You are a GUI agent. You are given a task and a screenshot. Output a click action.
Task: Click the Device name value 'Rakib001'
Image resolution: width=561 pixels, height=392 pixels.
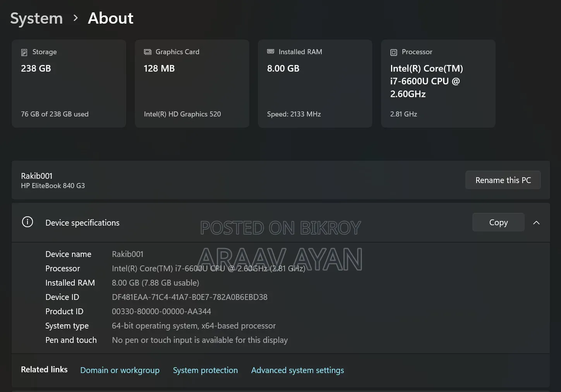pos(127,254)
